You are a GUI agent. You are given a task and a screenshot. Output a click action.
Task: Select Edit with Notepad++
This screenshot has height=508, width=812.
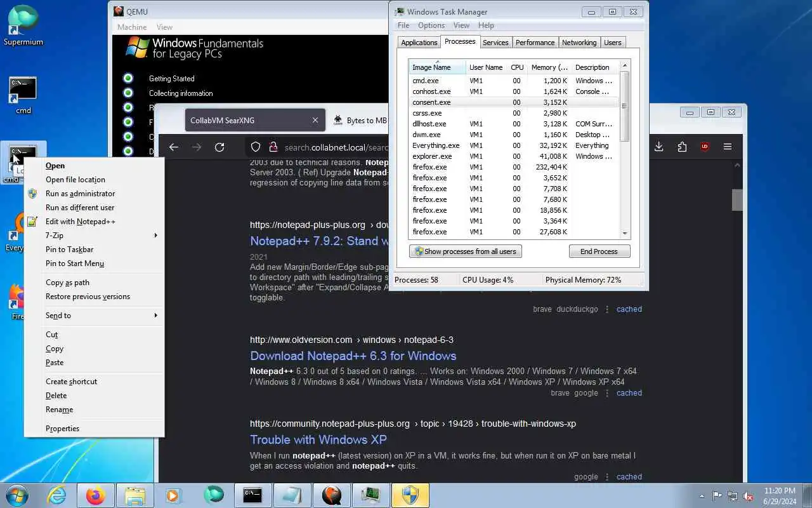94,222
